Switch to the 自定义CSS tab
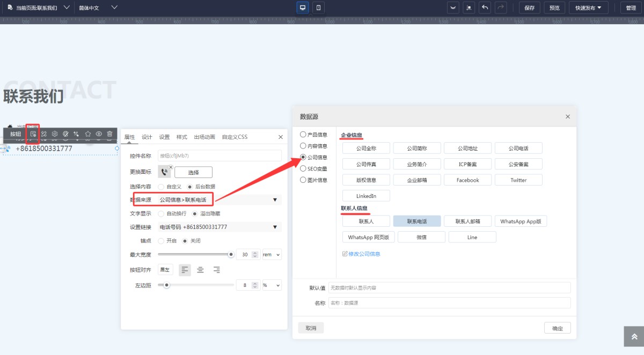The height and width of the screenshot is (355, 644). point(235,137)
